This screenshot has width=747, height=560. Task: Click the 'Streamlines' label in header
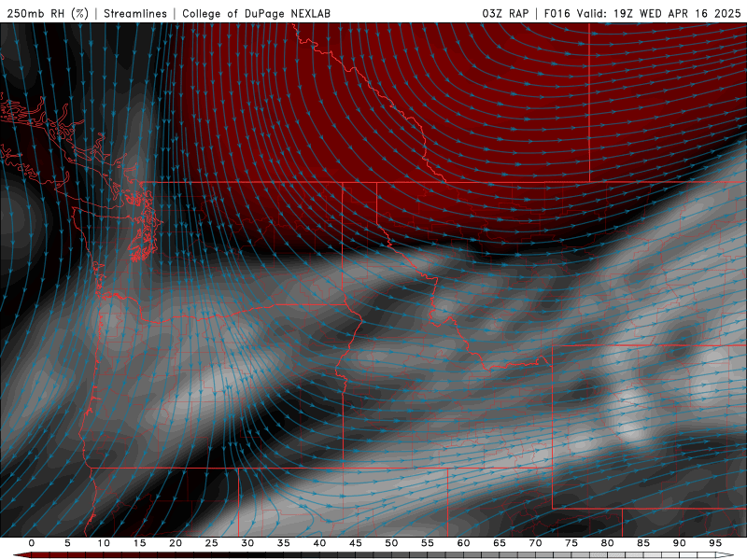pos(135,13)
